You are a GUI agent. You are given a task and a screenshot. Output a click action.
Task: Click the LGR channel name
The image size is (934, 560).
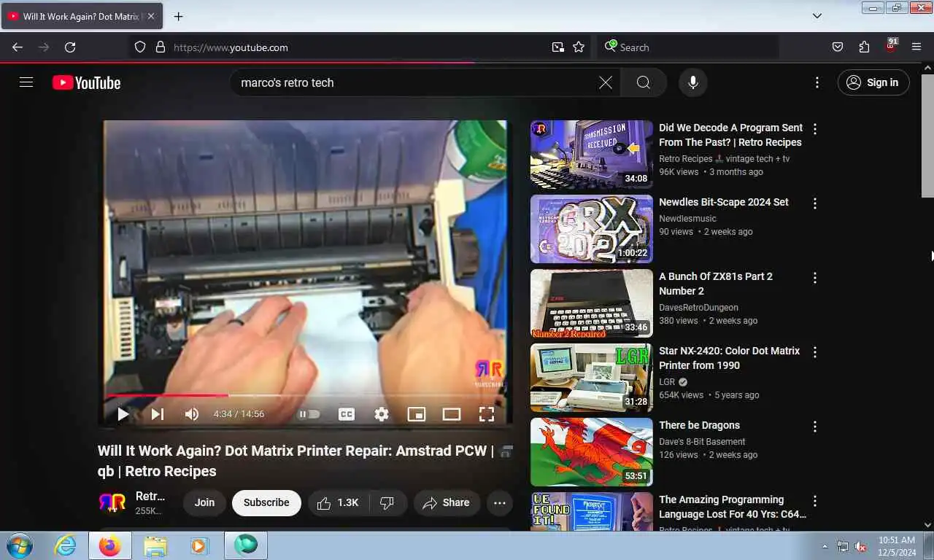[x=667, y=382]
